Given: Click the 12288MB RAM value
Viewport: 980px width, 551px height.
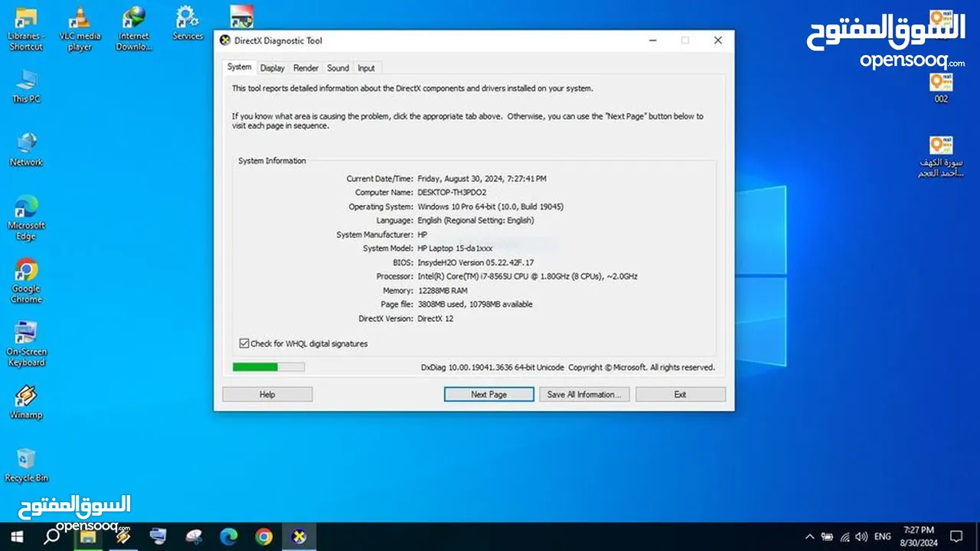Looking at the screenshot, I should (x=443, y=291).
